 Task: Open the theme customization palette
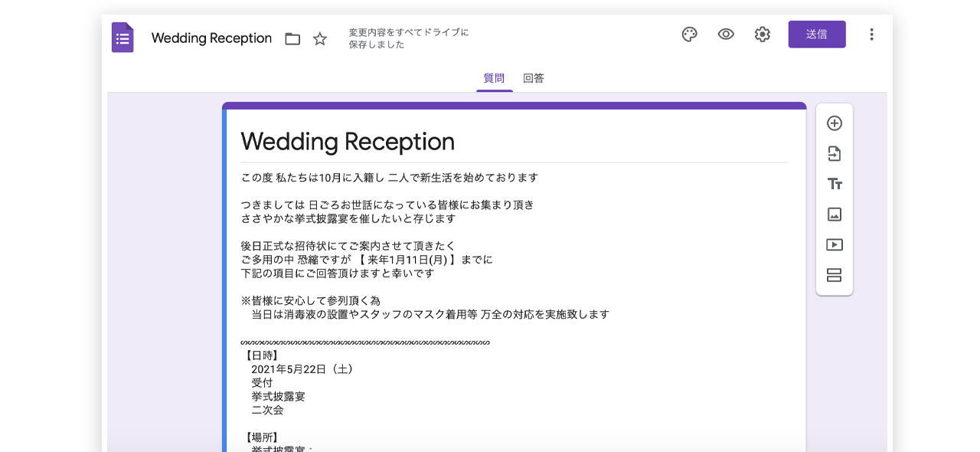[x=689, y=34]
